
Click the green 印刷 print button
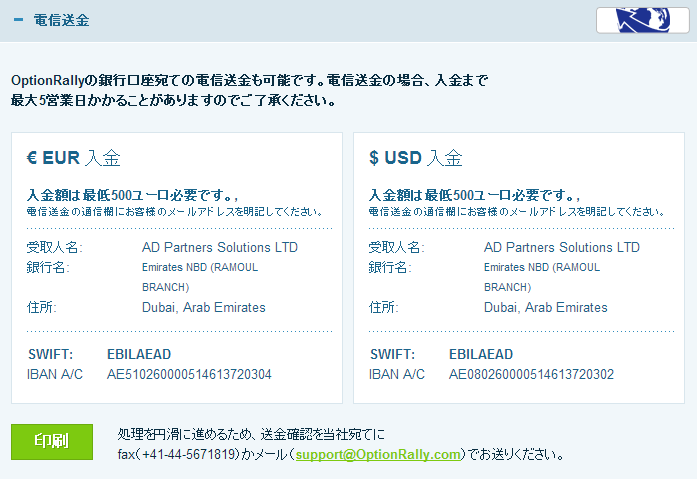[52, 442]
